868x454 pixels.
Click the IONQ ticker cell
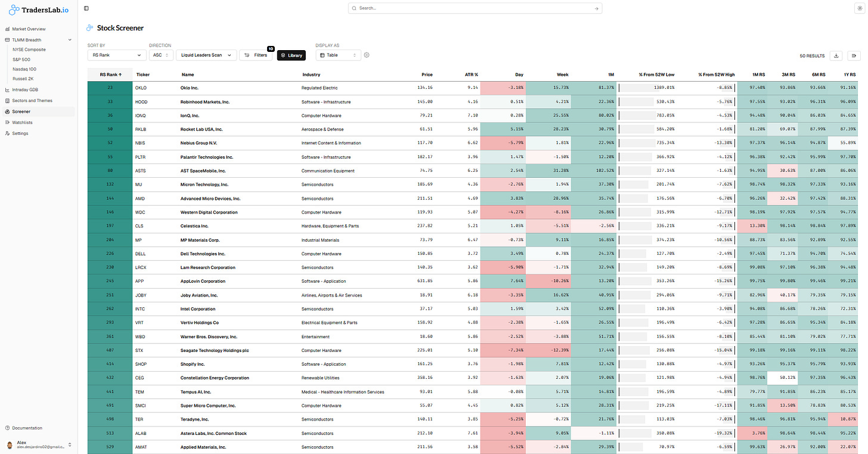click(141, 116)
